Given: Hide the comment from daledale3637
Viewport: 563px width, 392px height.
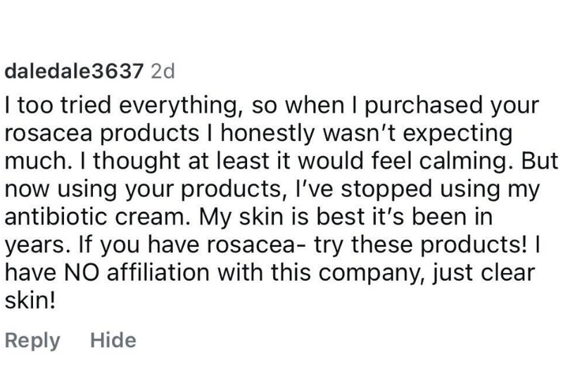Looking at the screenshot, I should coord(113,341).
